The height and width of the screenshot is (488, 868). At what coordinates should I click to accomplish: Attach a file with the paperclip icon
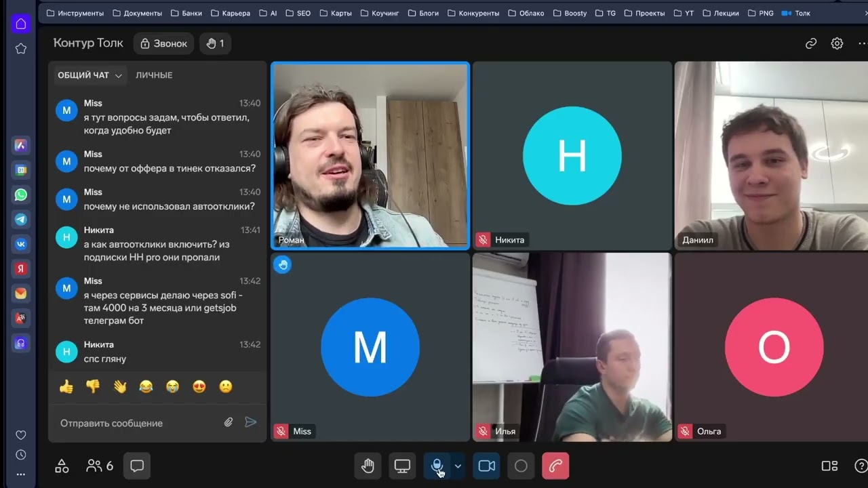click(x=229, y=422)
